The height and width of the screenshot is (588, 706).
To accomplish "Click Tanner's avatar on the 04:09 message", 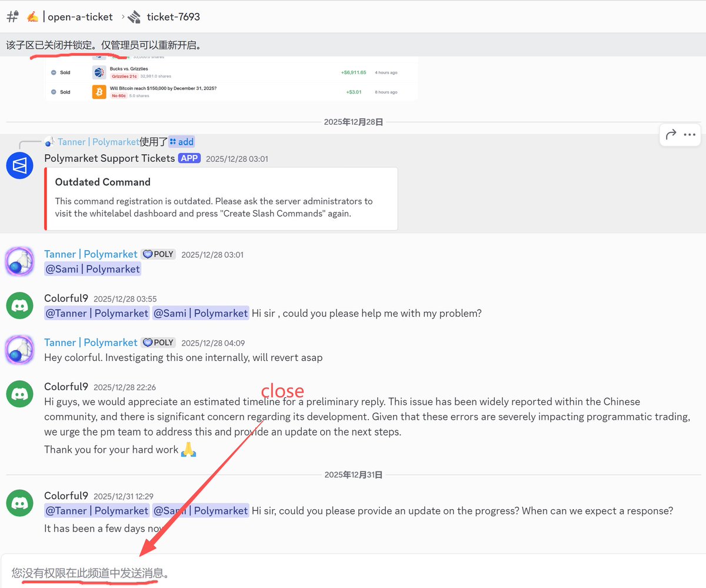I will 19,350.
